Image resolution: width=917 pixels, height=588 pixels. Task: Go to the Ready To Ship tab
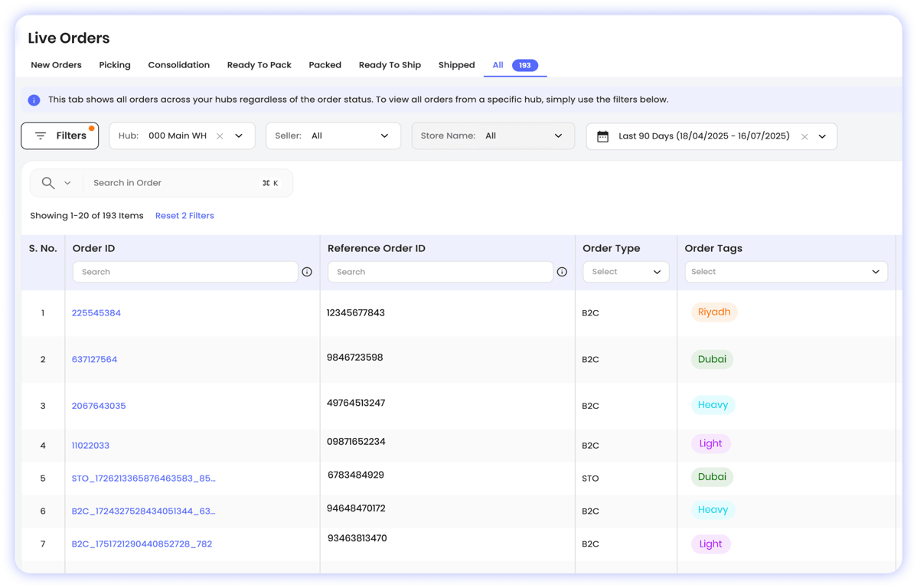(x=390, y=65)
